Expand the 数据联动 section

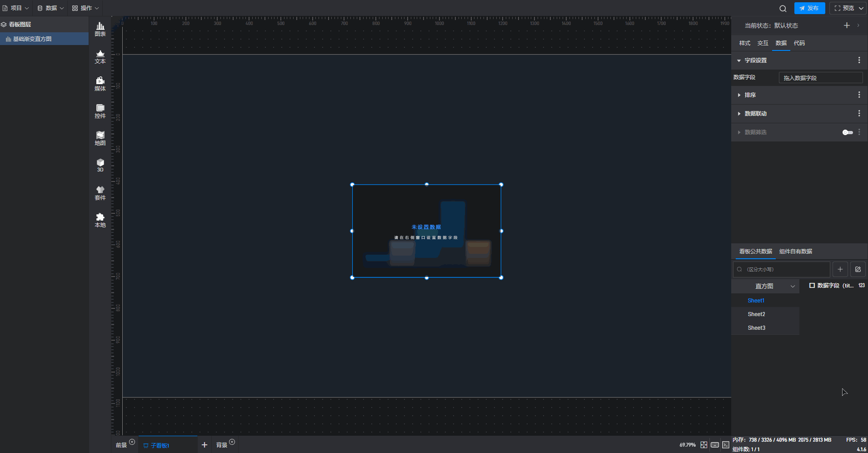[x=755, y=114]
